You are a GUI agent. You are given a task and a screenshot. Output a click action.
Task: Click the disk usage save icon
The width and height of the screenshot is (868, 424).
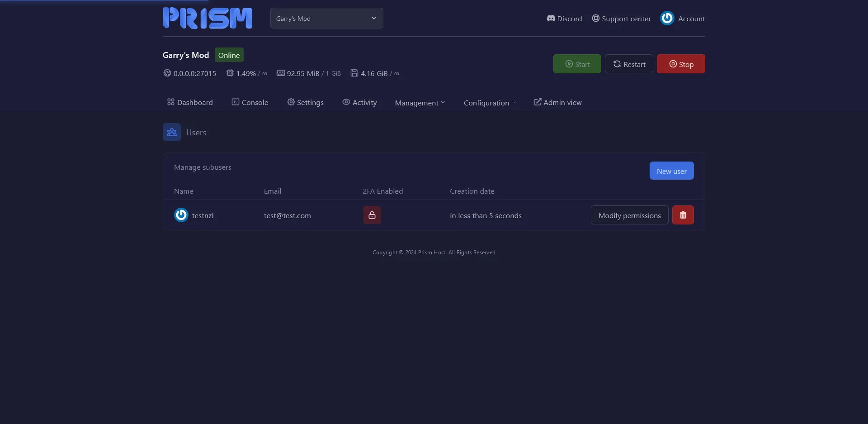(x=354, y=73)
